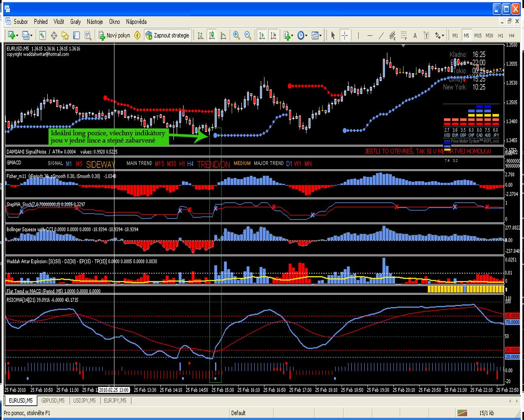Zoom in on the chart
Viewport: 524px width, 420px height.
coord(237,36)
